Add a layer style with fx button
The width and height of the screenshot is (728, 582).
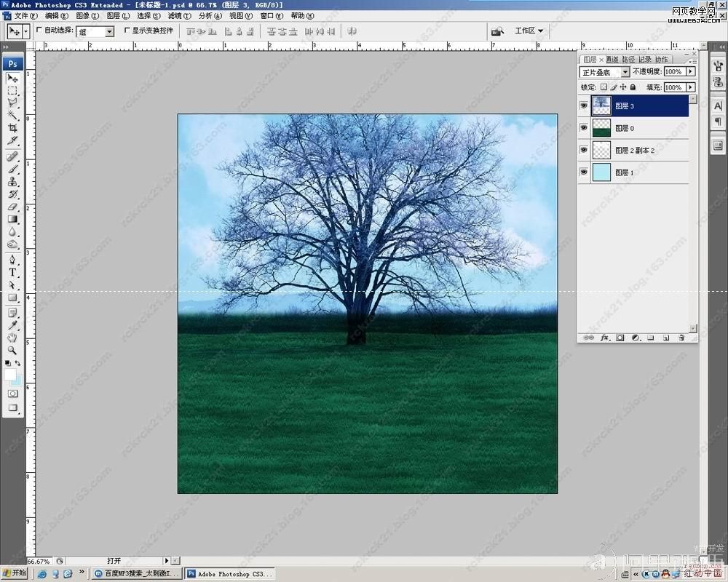pos(604,338)
